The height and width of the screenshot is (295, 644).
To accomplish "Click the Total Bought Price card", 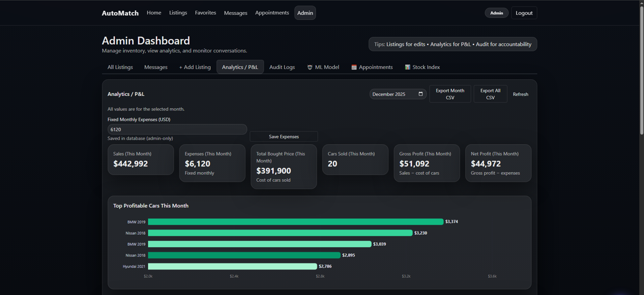I will [283, 167].
